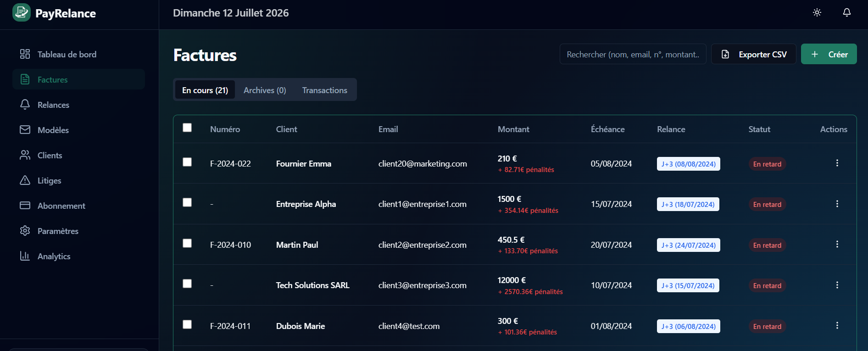Click the PayRelance logo icon
Image resolution: width=868 pixels, height=351 pixels.
tap(22, 13)
